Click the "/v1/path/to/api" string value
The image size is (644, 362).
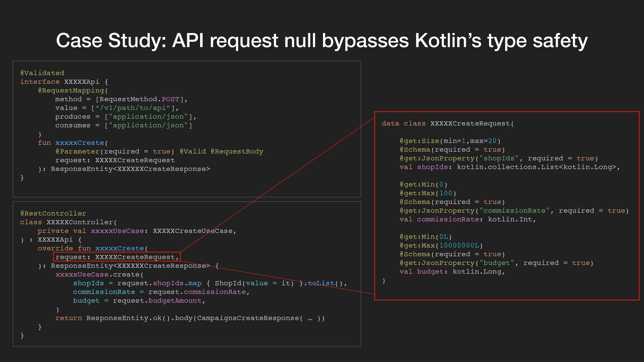click(x=133, y=108)
